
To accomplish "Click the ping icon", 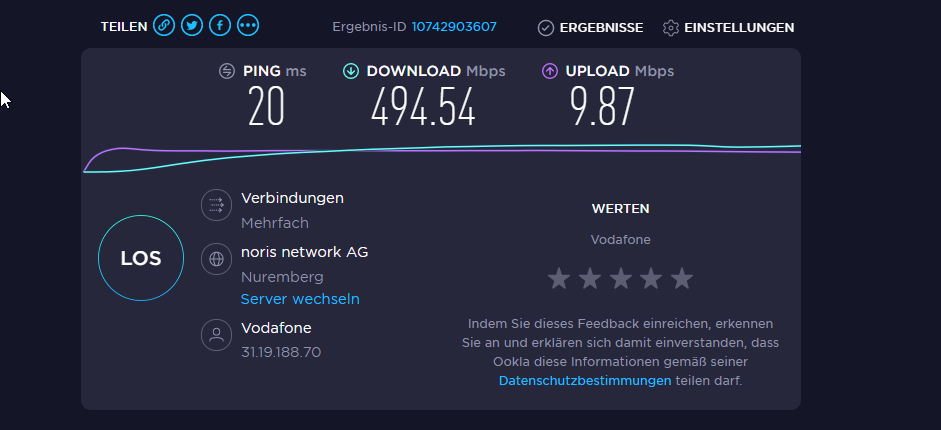I will tap(227, 71).
